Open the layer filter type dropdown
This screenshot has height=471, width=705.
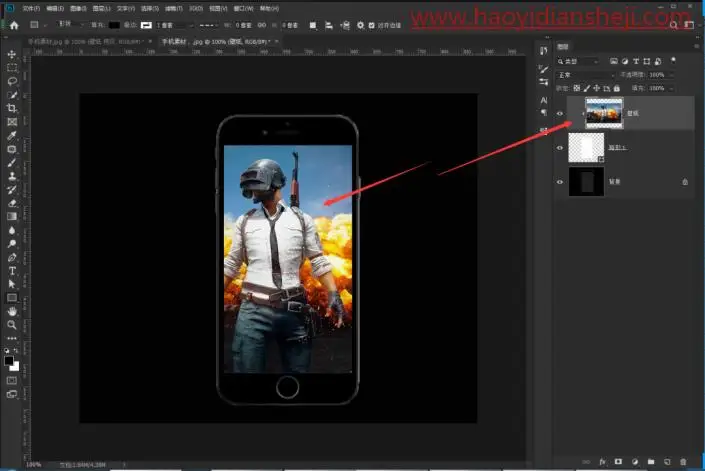tap(577, 61)
